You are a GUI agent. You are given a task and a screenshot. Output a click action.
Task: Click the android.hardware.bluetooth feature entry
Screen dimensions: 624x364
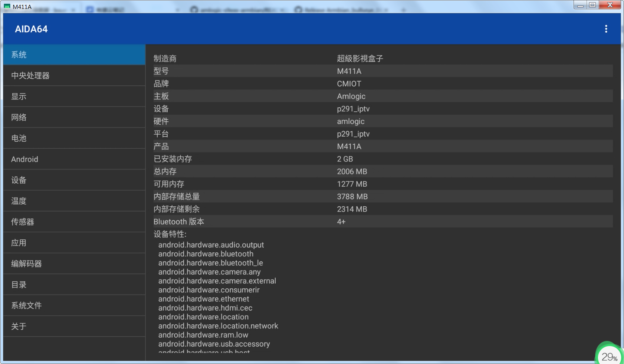pyautogui.click(x=206, y=254)
